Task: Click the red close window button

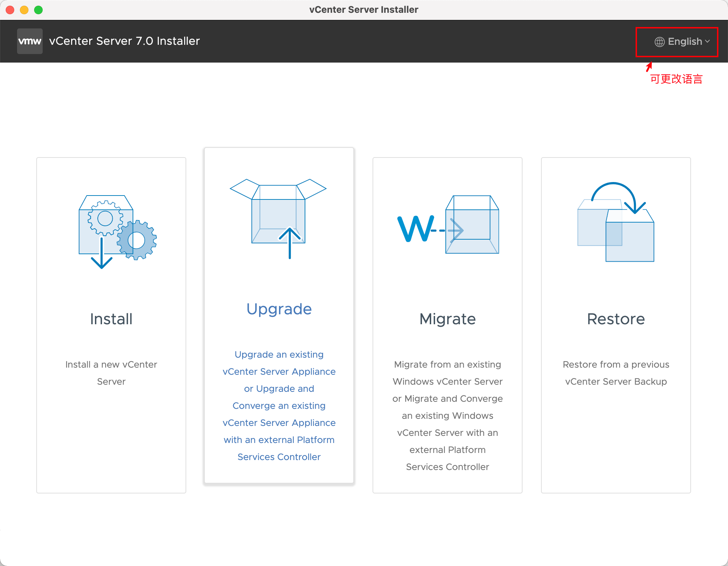Action: [x=10, y=10]
